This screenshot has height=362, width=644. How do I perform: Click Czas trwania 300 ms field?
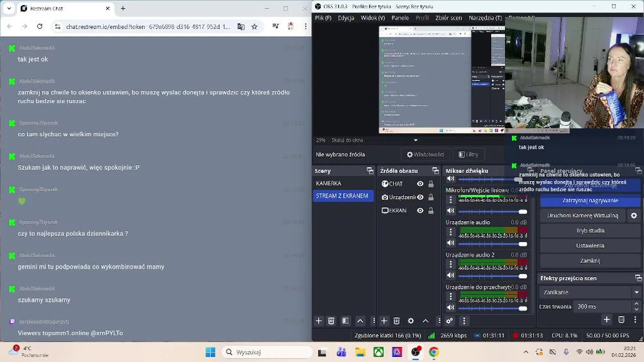[x=602, y=306]
